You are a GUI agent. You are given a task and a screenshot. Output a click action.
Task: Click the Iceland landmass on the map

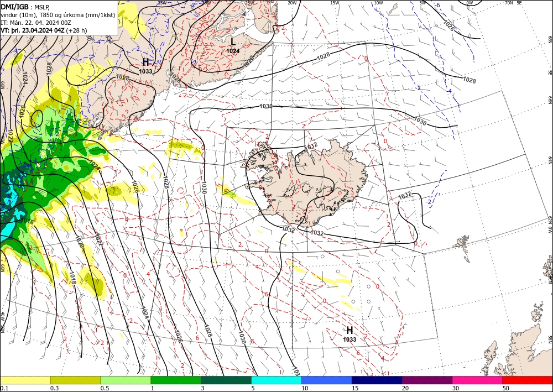coord(310,184)
